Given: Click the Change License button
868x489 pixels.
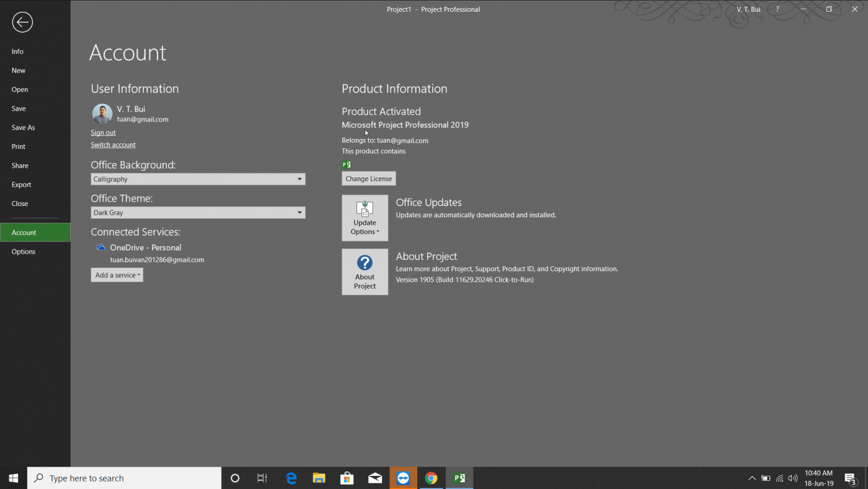Looking at the screenshot, I should click(x=368, y=178).
